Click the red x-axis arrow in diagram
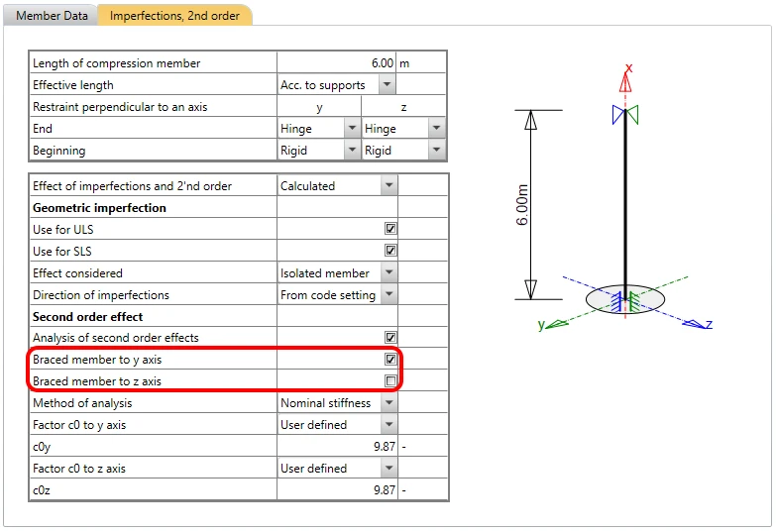Image resolution: width=776 pixels, height=532 pixels. click(625, 82)
